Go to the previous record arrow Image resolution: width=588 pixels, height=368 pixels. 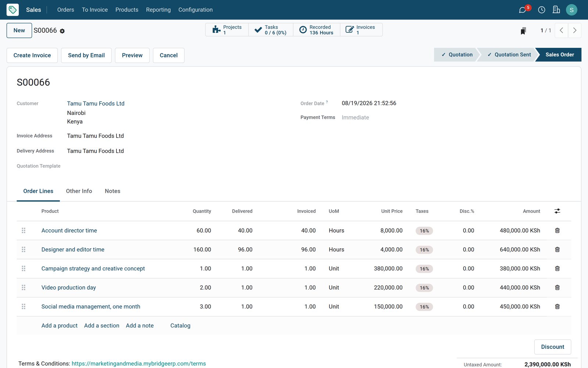pyautogui.click(x=561, y=31)
